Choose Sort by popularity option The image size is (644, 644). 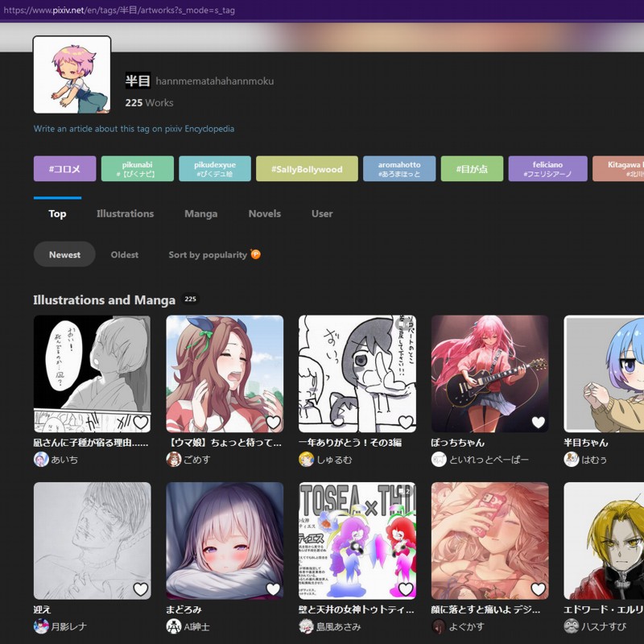[214, 254]
